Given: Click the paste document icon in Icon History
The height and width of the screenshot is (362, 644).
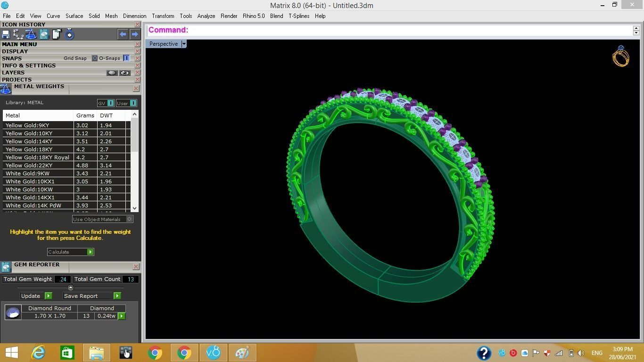Looking at the screenshot, I should click(x=56, y=34).
